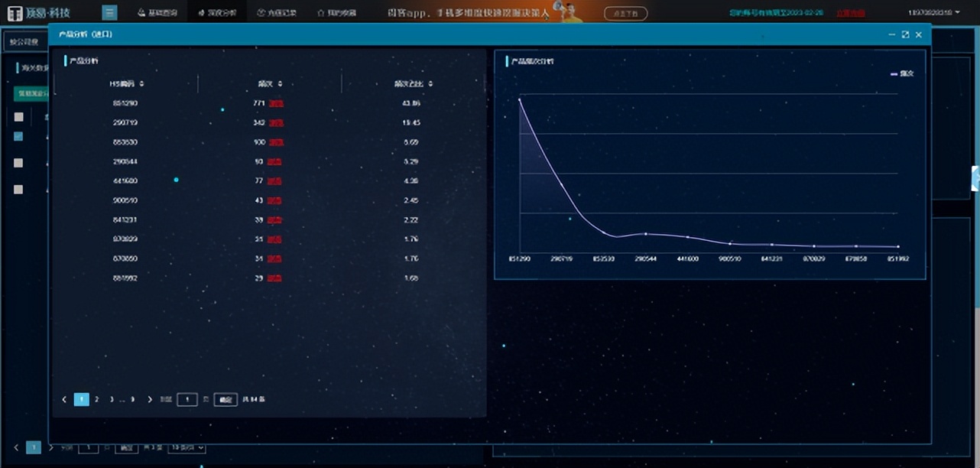
Task: Go to previous page in background pagination
Action: [x=17, y=447]
